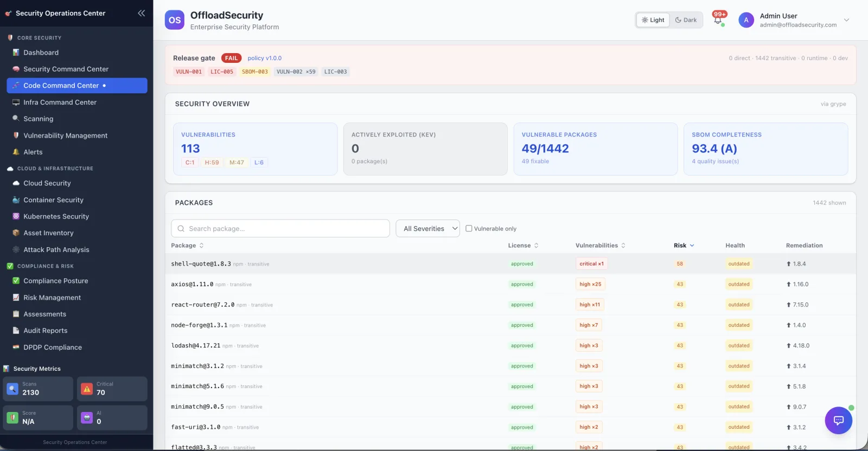
Task: Click the Critical metric warning icon
Action: tap(87, 389)
